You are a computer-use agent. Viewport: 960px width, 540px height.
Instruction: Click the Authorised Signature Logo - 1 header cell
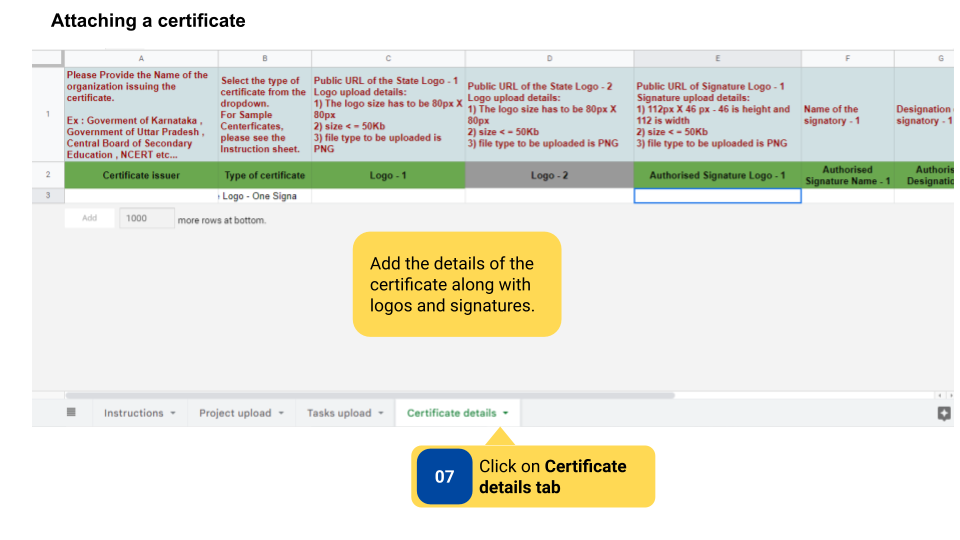click(x=717, y=175)
